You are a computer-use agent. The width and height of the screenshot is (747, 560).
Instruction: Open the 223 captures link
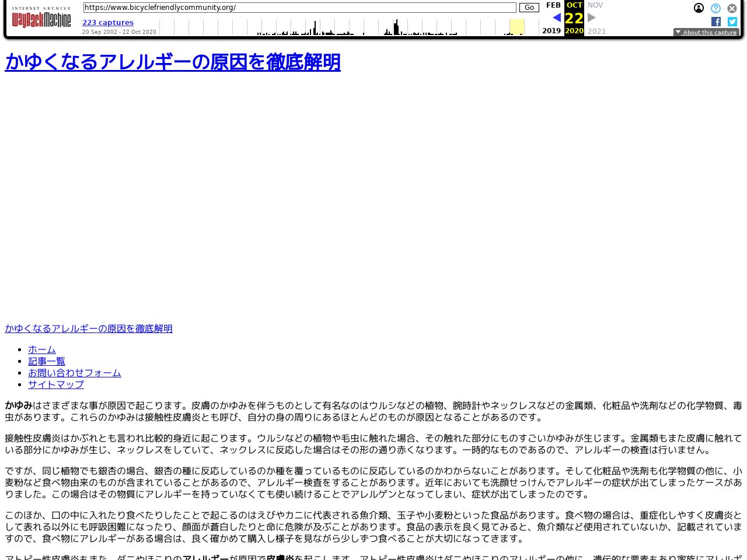[108, 23]
